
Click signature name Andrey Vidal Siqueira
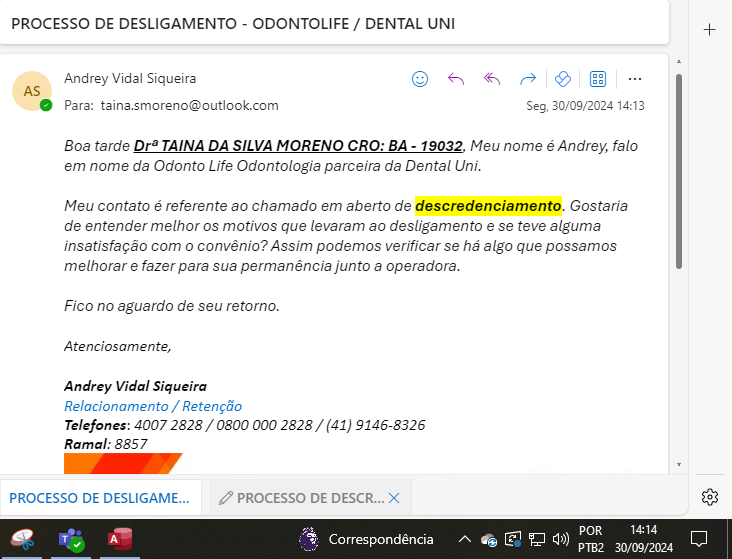tap(135, 386)
